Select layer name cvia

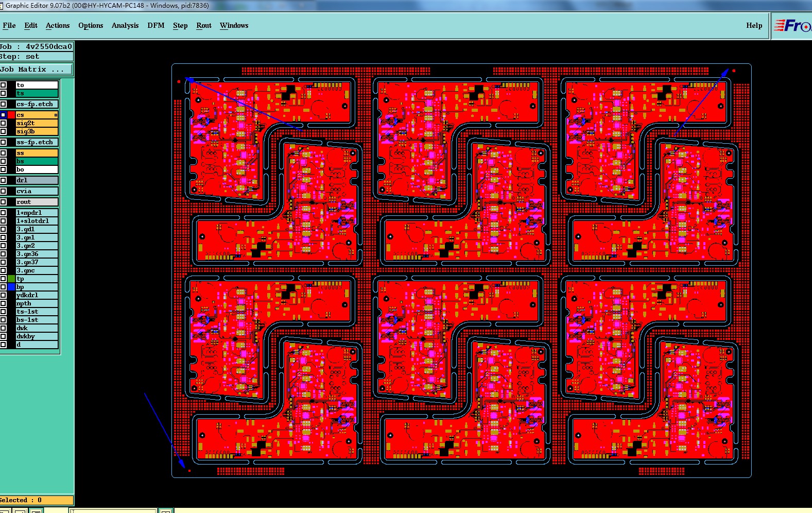point(37,191)
